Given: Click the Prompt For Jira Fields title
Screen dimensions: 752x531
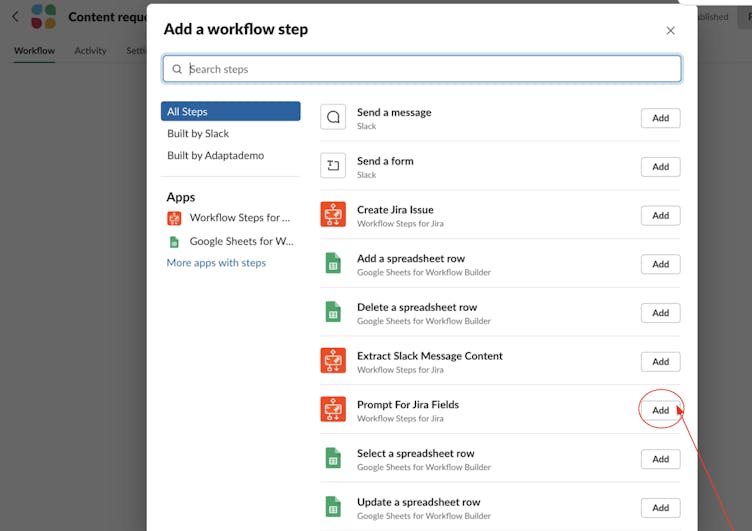Looking at the screenshot, I should (x=408, y=404).
